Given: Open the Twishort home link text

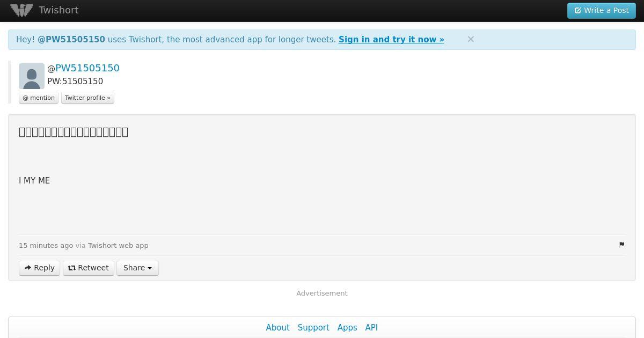Looking at the screenshot, I should click(58, 10).
